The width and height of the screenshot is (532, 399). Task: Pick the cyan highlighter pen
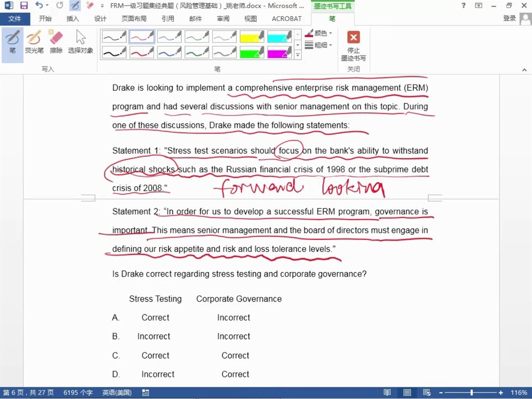tap(280, 37)
